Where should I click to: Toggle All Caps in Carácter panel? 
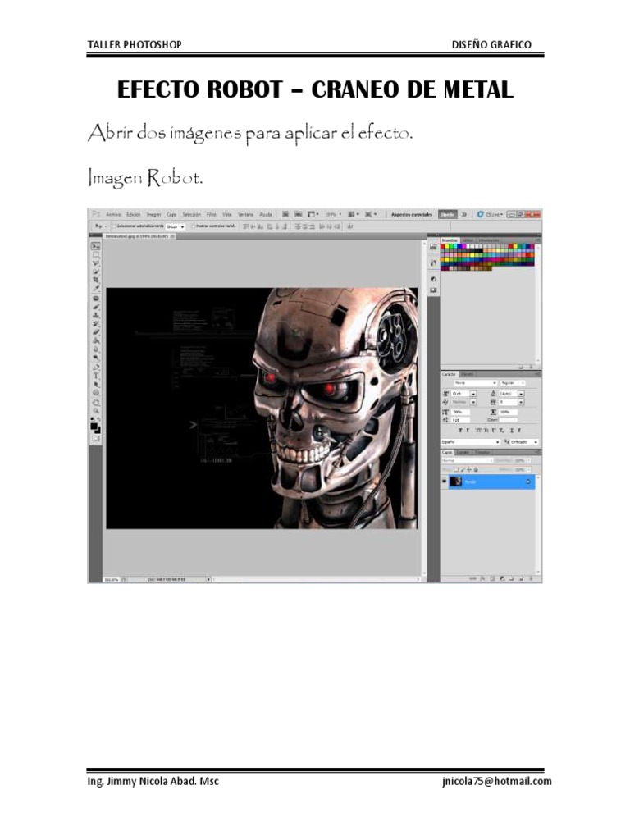click(478, 430)
